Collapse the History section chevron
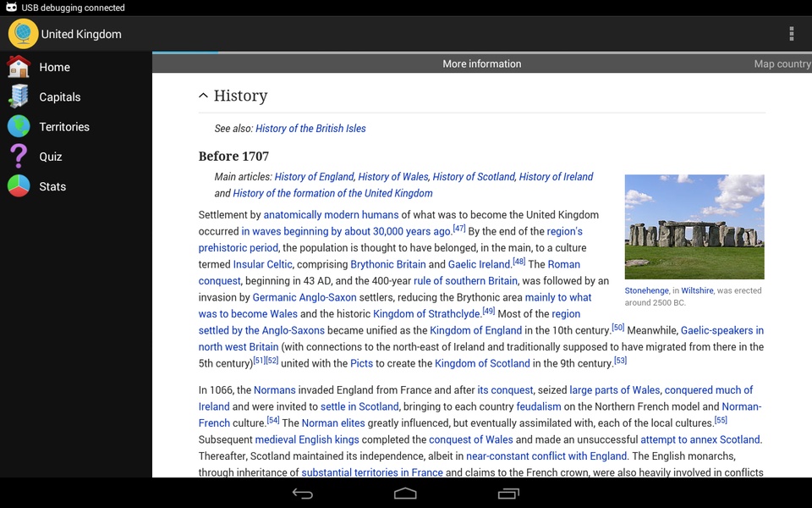This screenshot has height=508, width=812. click(204, 96)
